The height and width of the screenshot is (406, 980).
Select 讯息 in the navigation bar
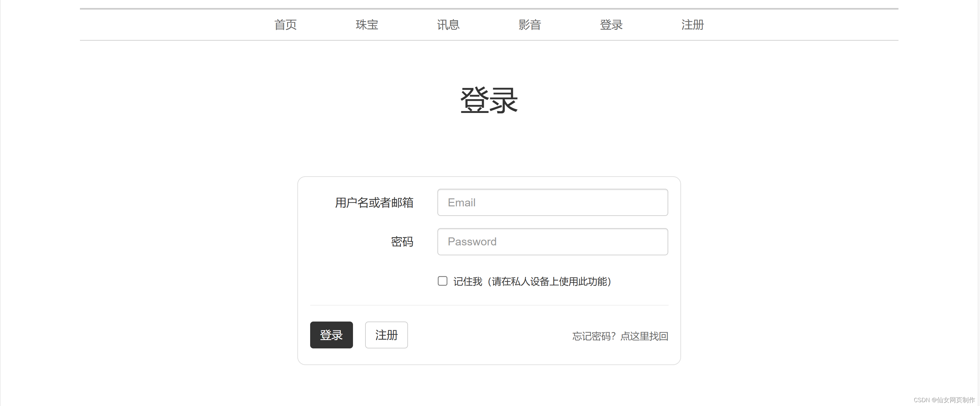448,24
